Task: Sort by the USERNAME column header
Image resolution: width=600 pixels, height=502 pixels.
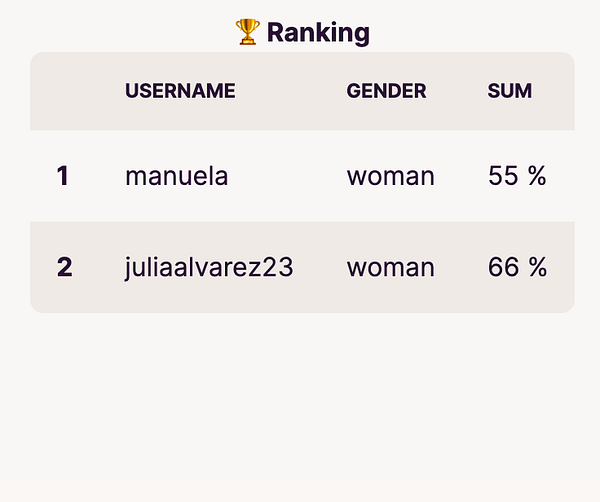Action: (180, 91)
